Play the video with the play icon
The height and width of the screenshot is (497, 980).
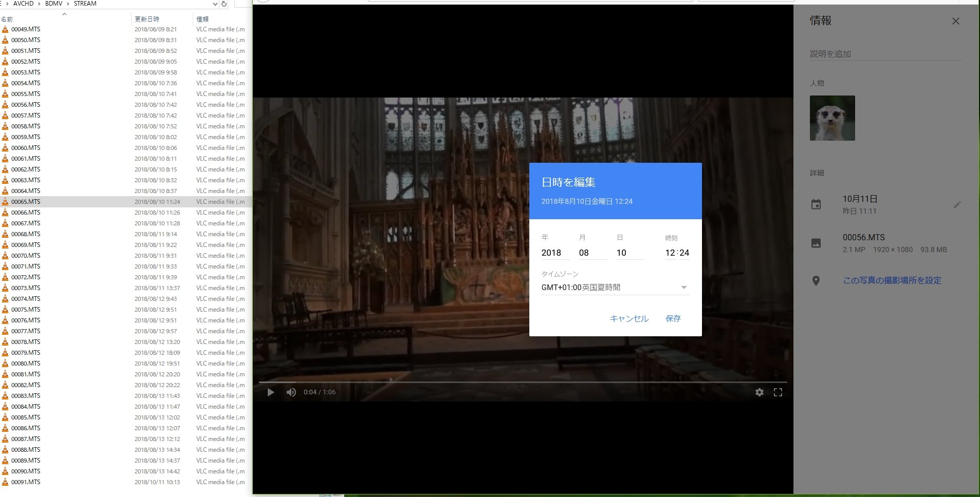pyautogui.click(x=270, y=392)
